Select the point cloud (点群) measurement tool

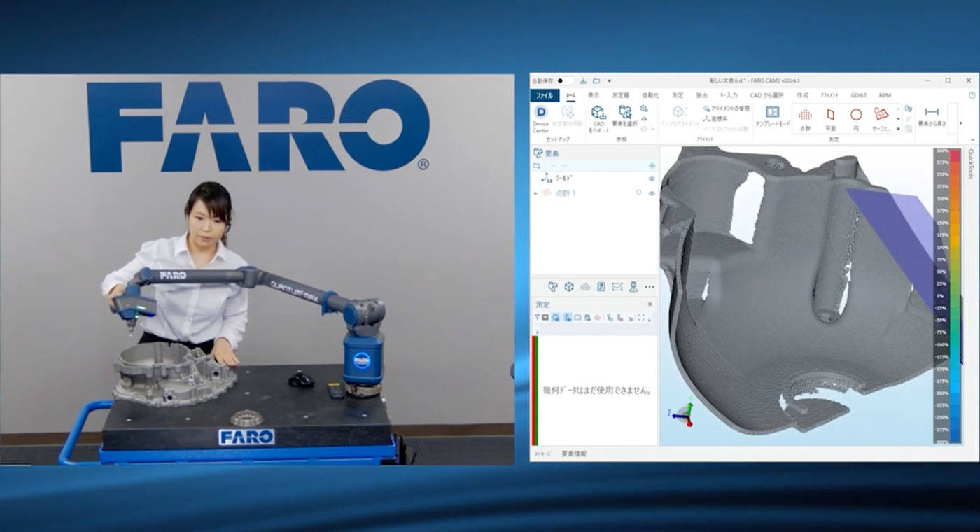point(805,117)
